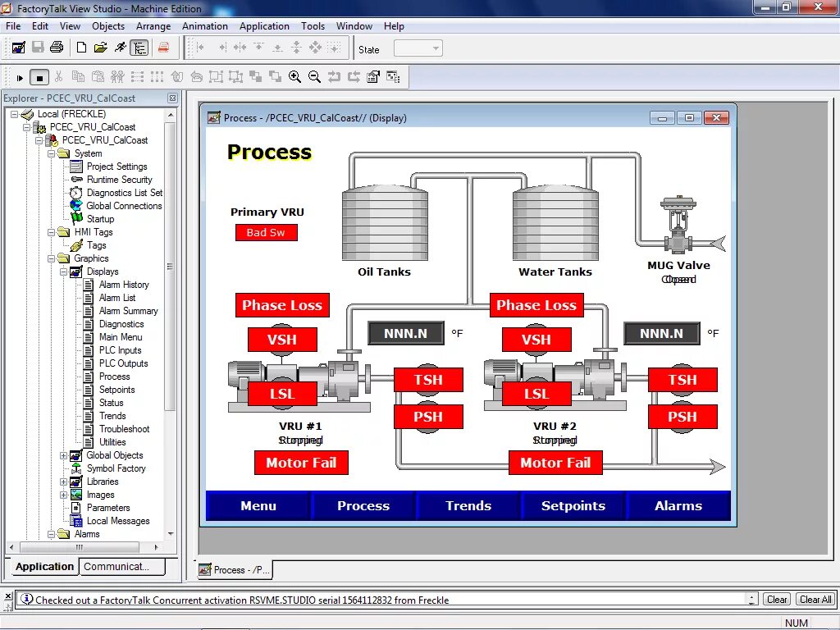Select the Bad Sw indicator

[x=267, y=232]
